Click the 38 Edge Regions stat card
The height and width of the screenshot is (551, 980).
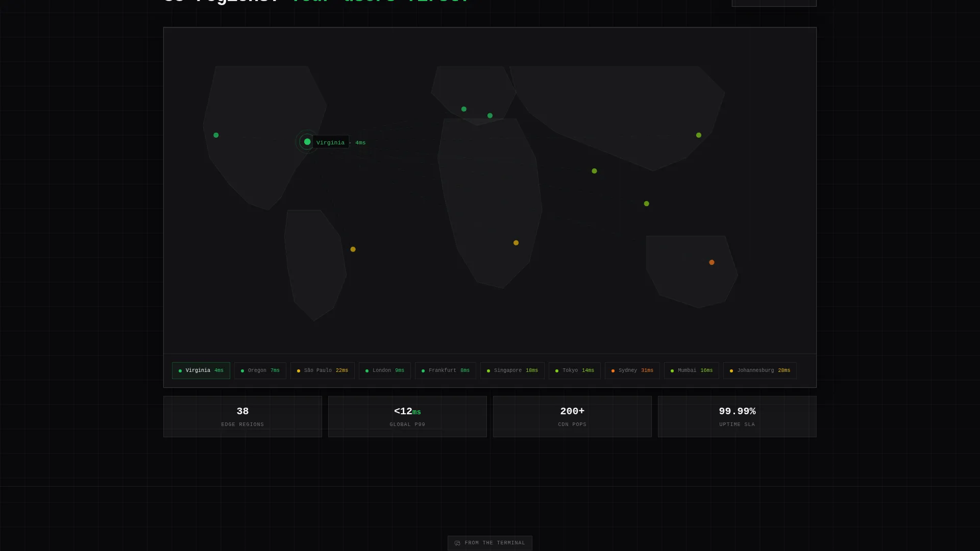(242, 416)
